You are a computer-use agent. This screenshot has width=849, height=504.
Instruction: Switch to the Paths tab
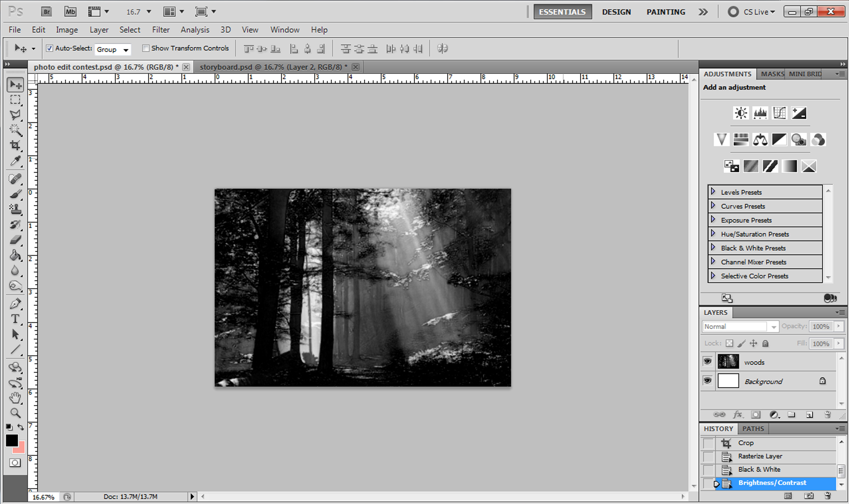[x=753, y=429]
